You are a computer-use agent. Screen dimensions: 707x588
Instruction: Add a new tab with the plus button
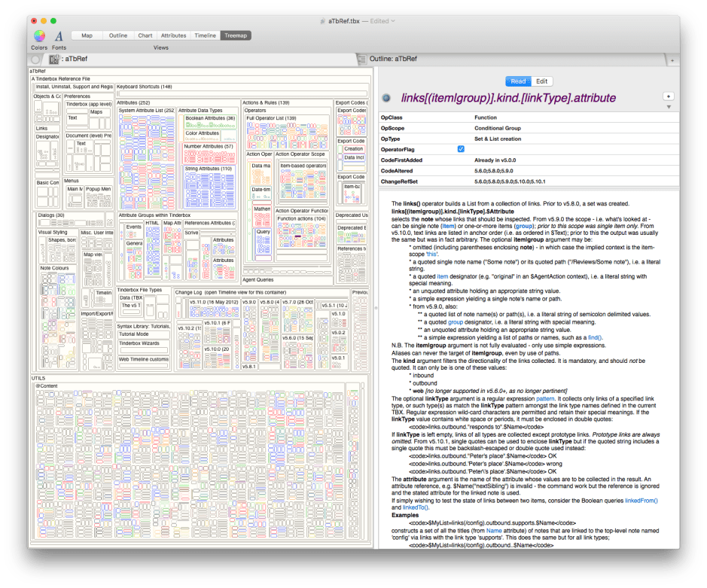coord(672,59)
